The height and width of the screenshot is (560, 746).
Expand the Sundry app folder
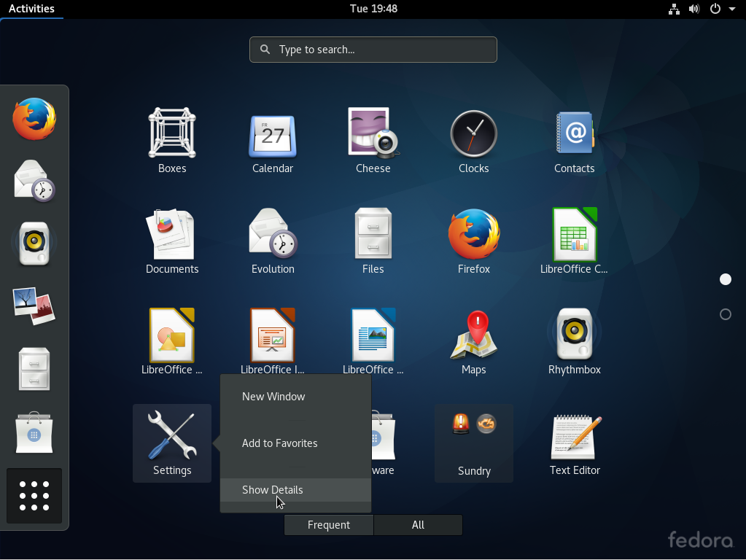(473, 441)
